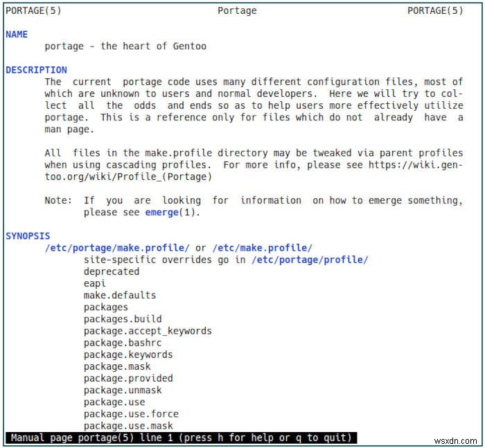Click the 'Note:' label

point(58,200)
